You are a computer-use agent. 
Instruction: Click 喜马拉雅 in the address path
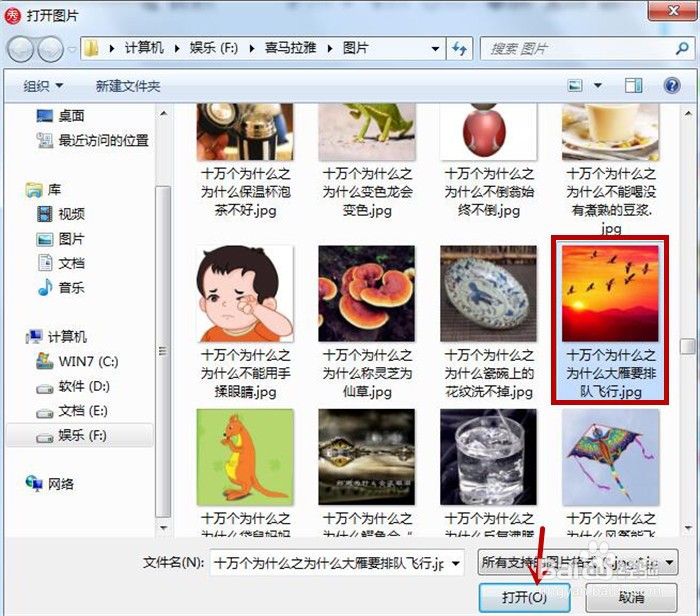point(291,48)
